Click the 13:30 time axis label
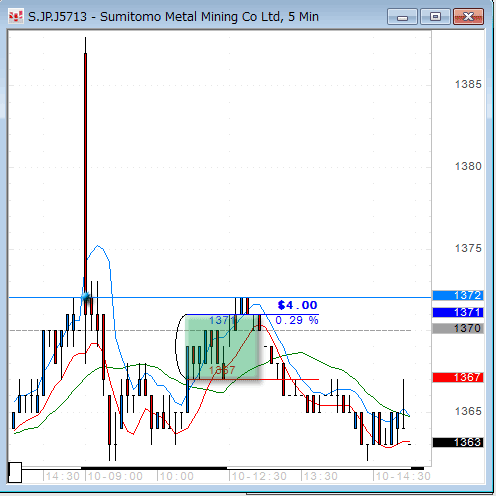The height and width of the screenshot is (496, 496). (320, 476)
